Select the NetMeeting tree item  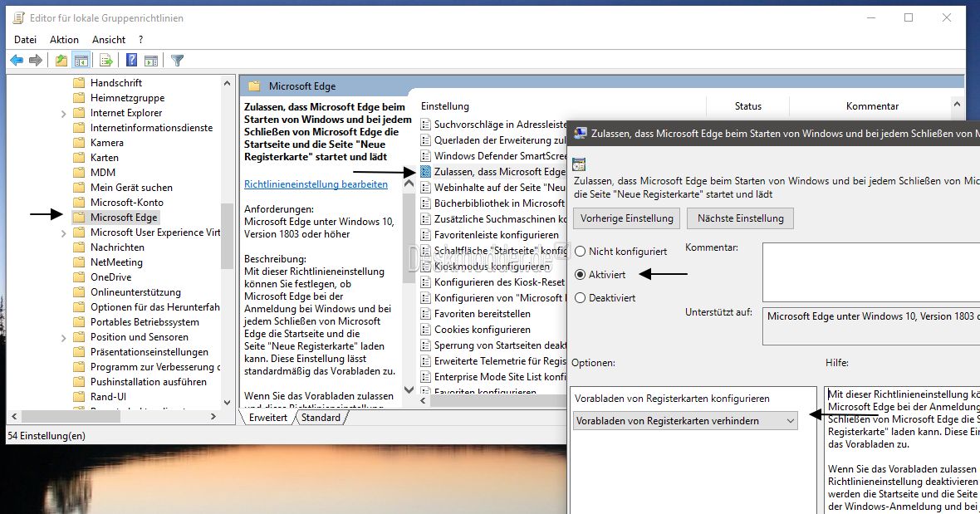tap(116, 262)
